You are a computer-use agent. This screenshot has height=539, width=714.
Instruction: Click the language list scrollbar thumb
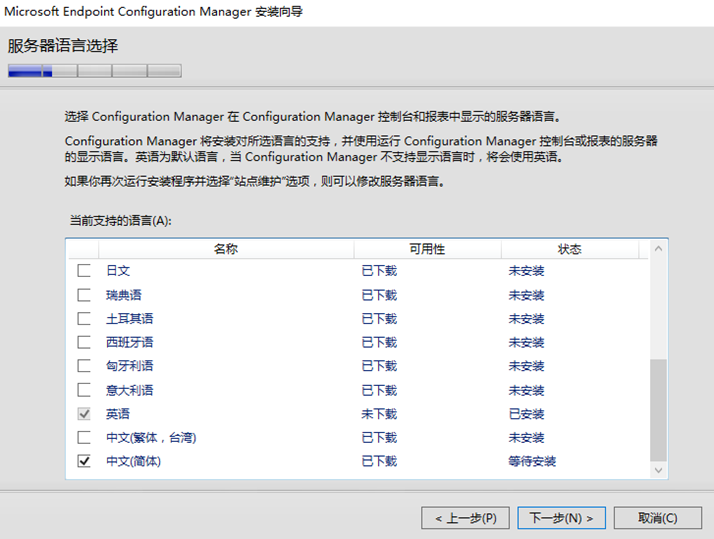(x=658, y=410)
